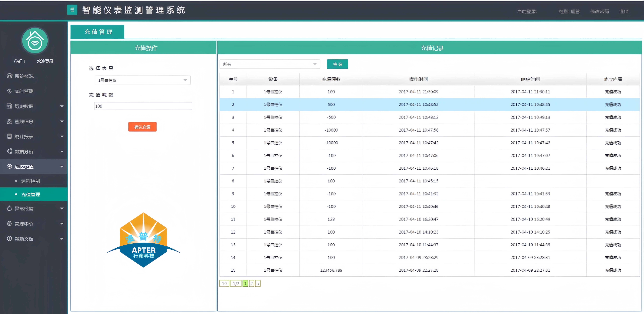
Task: Click the 充值管理 page tab
Action: (x=97, y=32)
